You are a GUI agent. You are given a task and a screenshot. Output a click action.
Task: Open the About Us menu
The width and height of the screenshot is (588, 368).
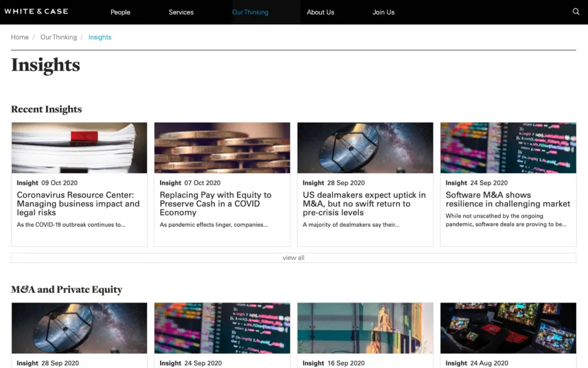coord(320,12)
